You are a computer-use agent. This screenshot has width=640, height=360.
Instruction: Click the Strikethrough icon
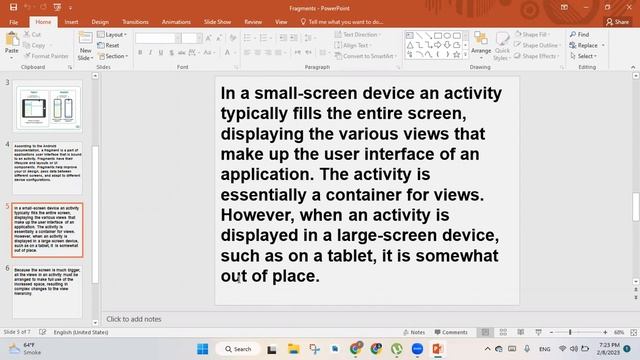coord(182,53)
